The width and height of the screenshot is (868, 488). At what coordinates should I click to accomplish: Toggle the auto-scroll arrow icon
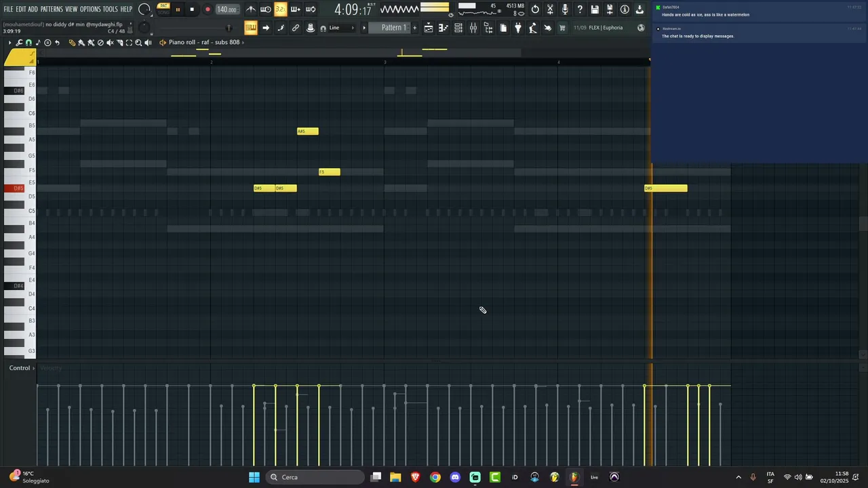point(266,28)
